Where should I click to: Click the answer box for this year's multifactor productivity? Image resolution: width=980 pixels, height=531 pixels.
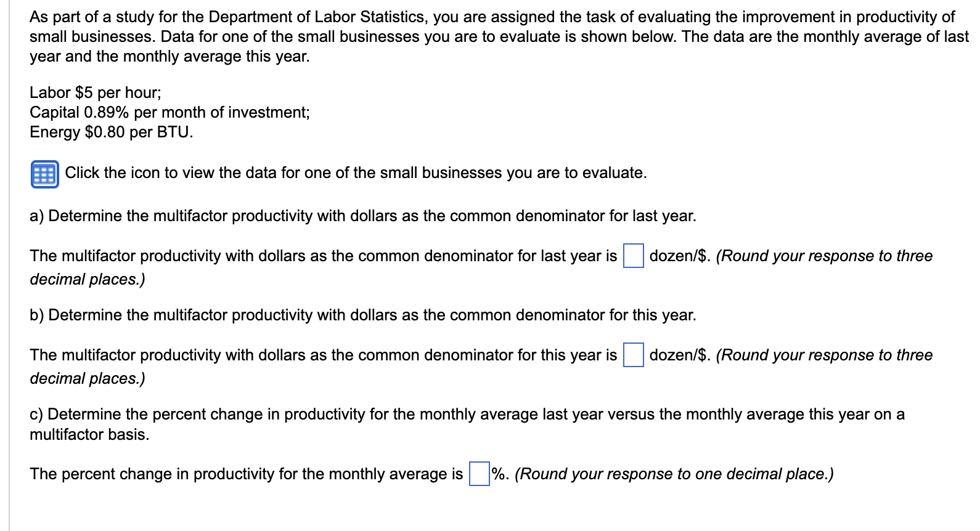[632, 355]
